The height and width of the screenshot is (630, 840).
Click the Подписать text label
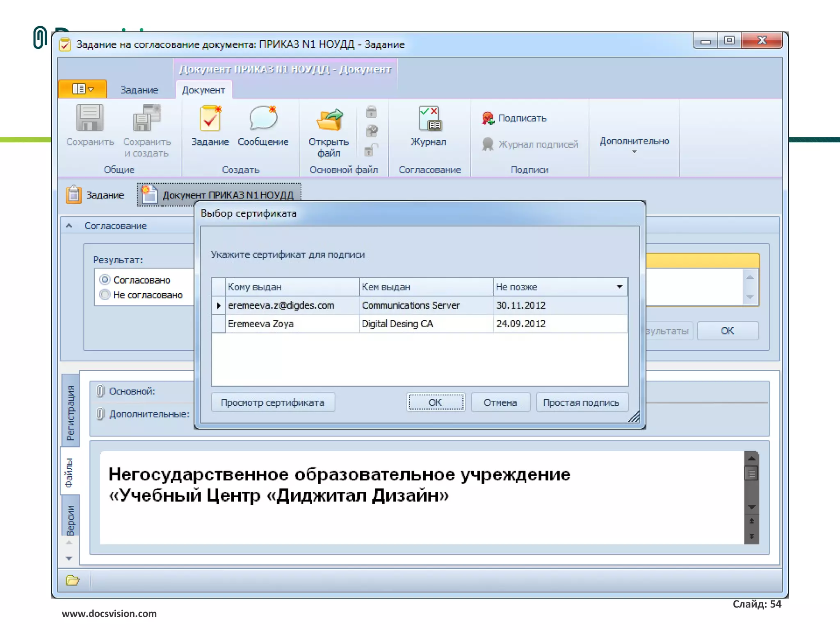click(x=523, y=118)
